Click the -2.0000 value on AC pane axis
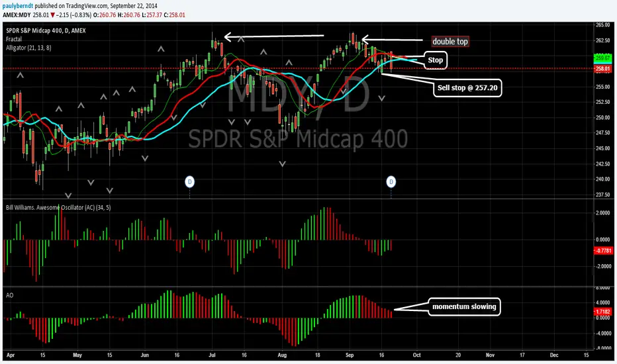This screenshot has width=617, height=364. coord(603,267)
